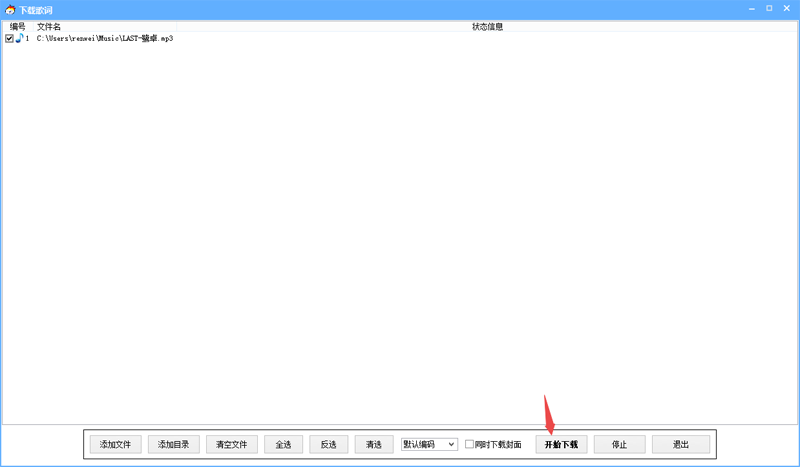Click the music note icon of row 1
The image size is (800, 467).
pos(19,38)
